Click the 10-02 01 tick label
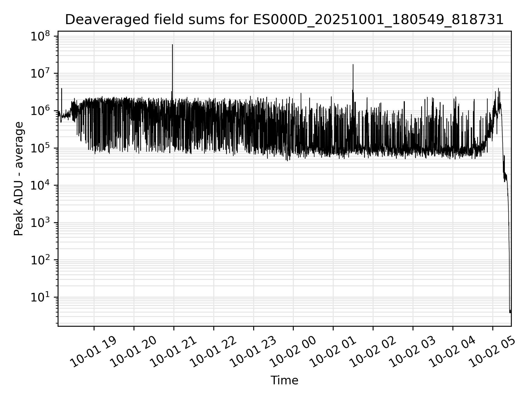The height and width of the screenshot is (399, 532). 333,351
